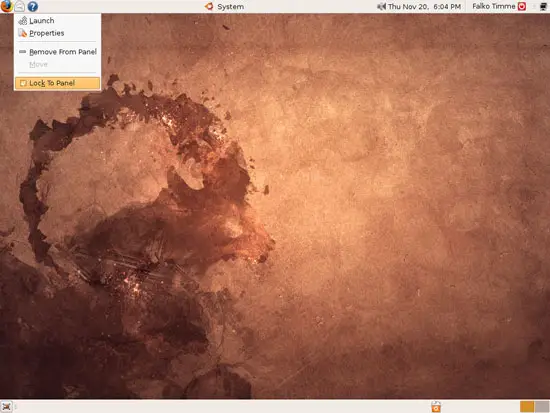The width and height of the screenshot is (550, 413).
Task: Switch to the first orange workspace
Action: point(527,407)
